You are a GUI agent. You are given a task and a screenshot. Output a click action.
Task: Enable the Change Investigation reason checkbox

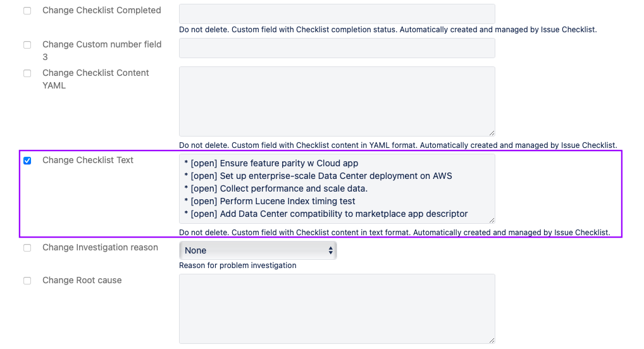click(x=27, y=248)
